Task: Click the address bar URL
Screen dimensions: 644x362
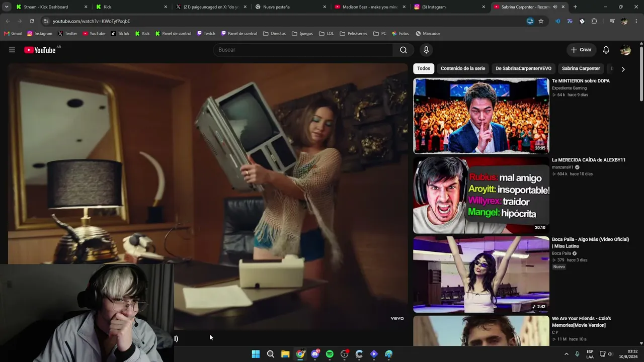Action: pos(92,21)
